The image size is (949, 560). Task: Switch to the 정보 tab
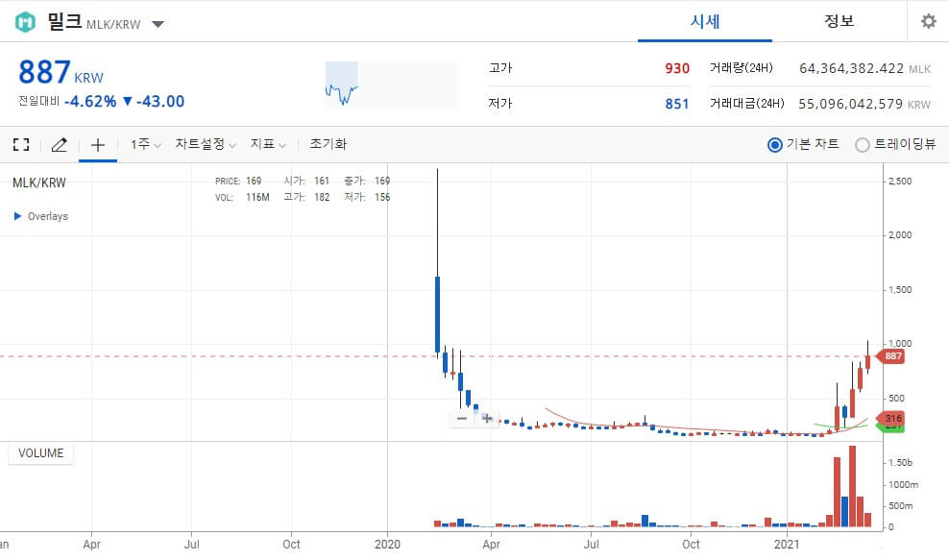pos(839,22)
